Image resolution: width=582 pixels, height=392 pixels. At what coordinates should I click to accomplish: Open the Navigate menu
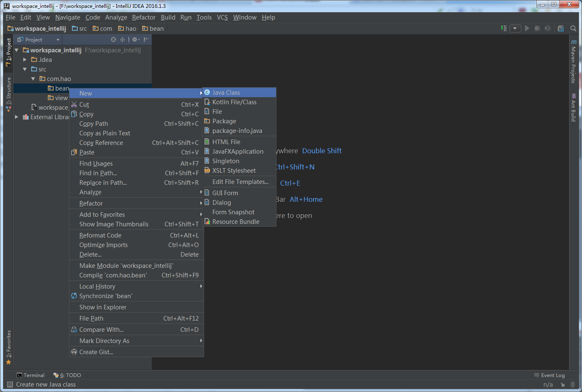68,17
